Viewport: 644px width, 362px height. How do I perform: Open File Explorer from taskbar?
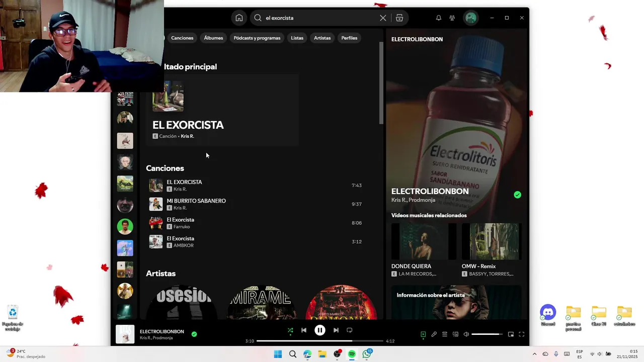322,354
